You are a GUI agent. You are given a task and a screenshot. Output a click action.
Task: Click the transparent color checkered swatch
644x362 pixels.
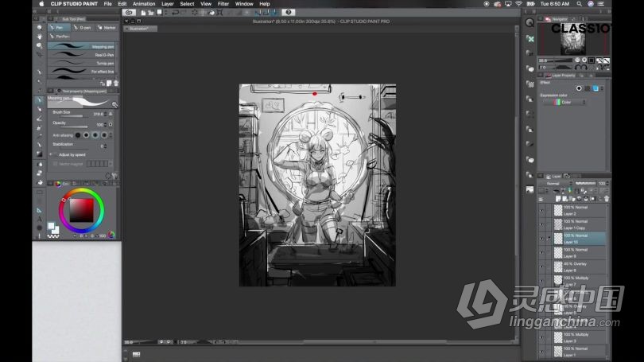(x=53, y=236)
